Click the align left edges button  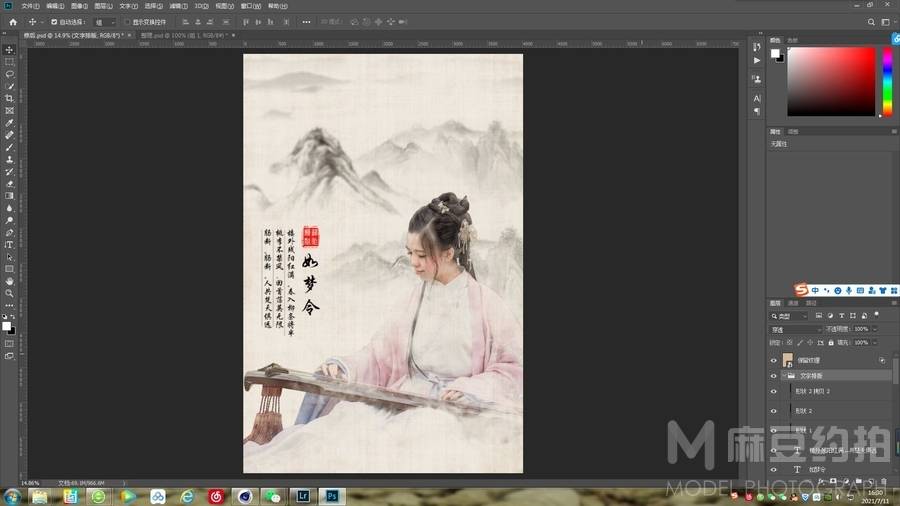pos(185,22)
